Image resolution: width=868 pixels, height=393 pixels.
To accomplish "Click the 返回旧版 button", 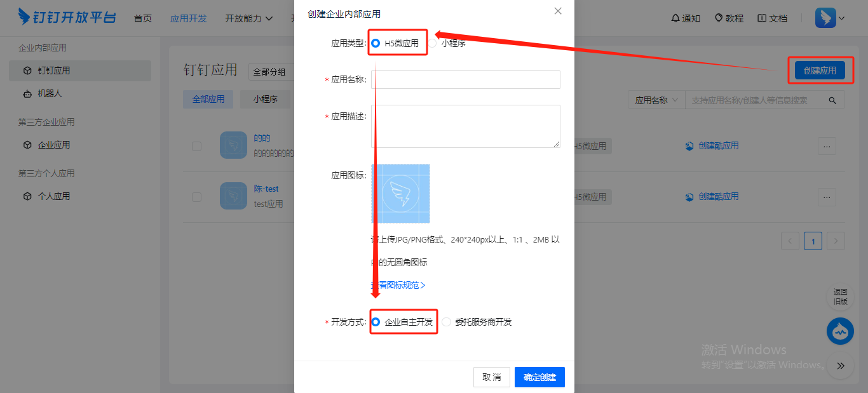I will (x=840, y=296).
